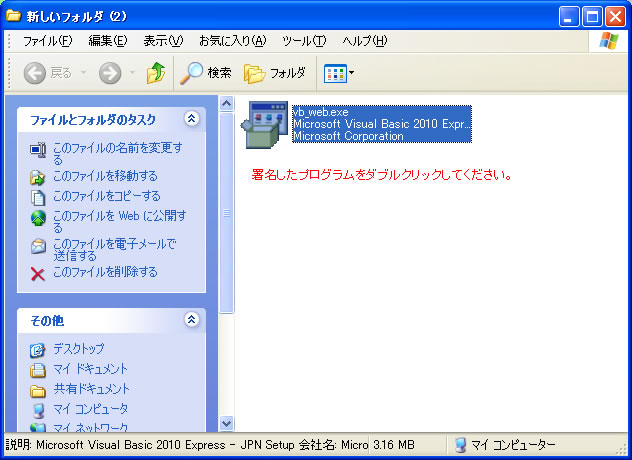Click ファイルとフォルダのタスク header title
The image size is (632, 460).
pos(93,119)
